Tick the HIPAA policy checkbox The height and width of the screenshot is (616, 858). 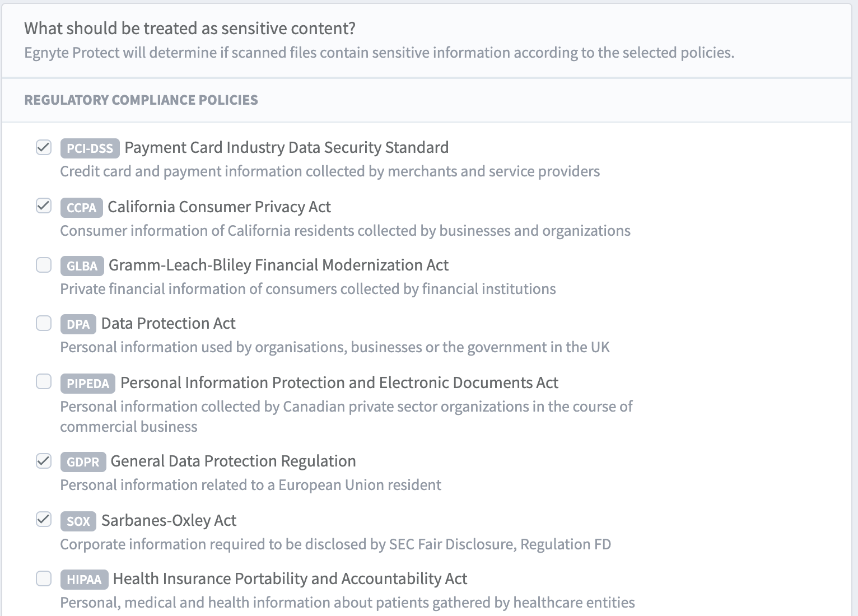(44, 578)
